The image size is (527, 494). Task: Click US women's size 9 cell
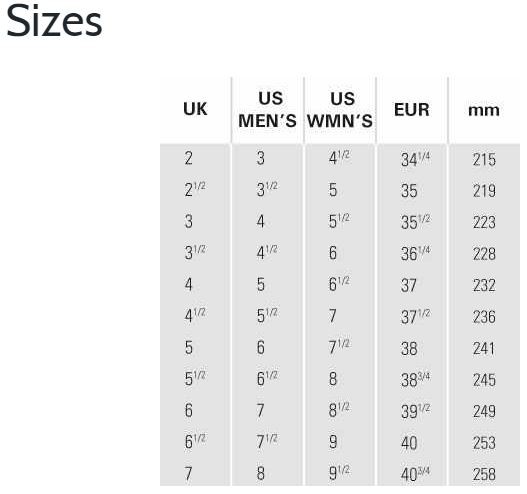pyautogui.click(x=333, y=442)
